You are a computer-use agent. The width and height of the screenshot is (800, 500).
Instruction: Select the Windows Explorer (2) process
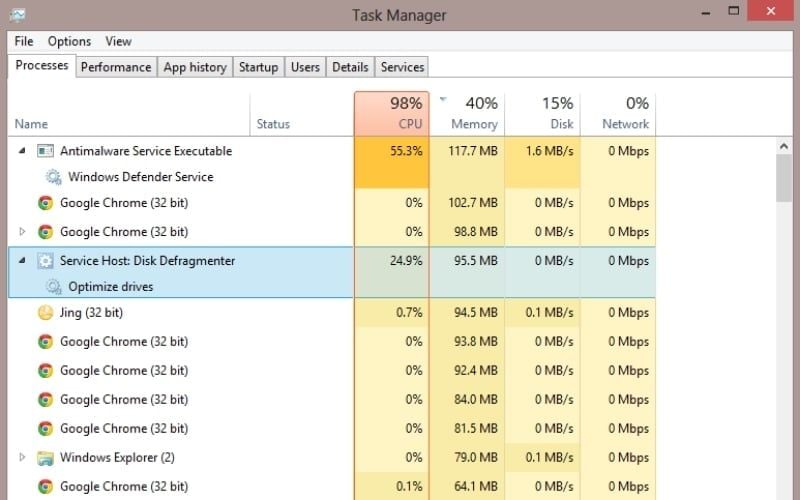point(332,458)
